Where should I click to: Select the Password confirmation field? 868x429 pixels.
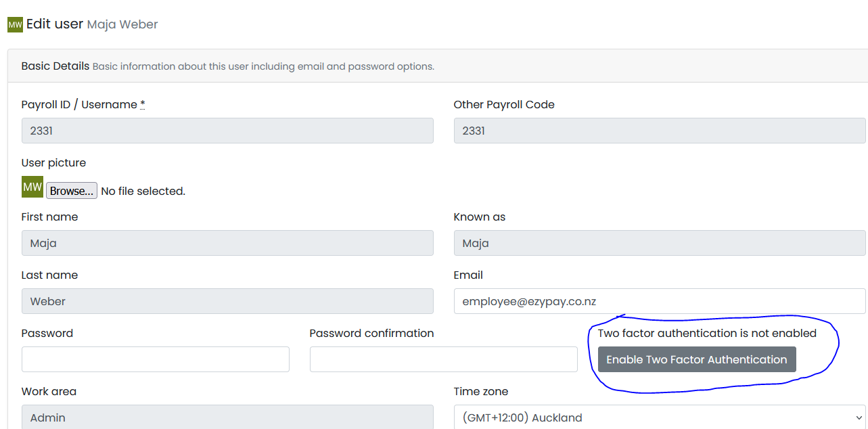[443, 359]
